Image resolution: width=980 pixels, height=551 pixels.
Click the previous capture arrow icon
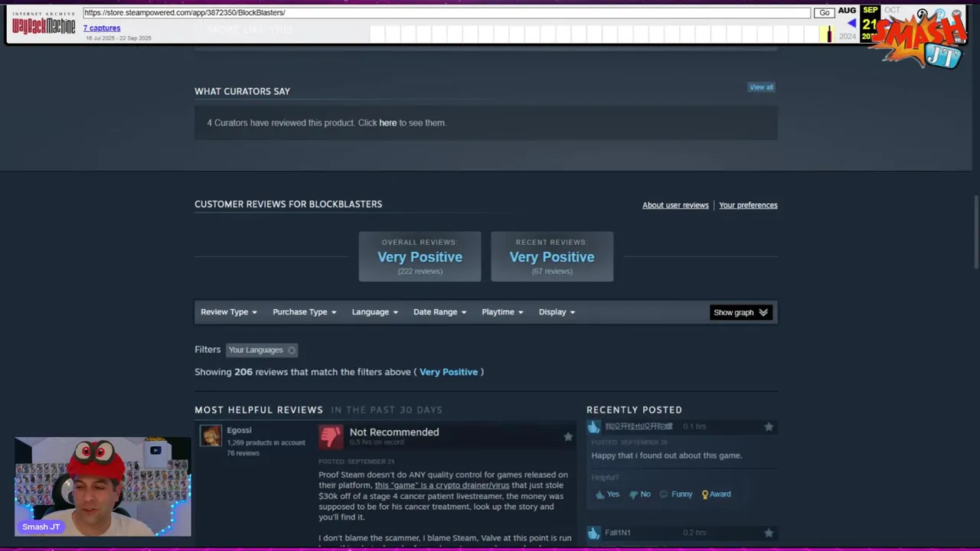(x=851, y=24)
